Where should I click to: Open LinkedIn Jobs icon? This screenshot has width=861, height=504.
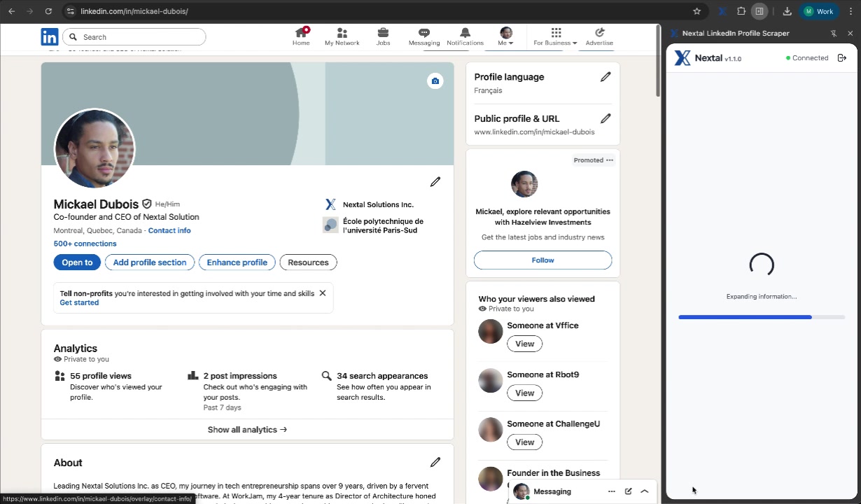[x=383, y=32]
